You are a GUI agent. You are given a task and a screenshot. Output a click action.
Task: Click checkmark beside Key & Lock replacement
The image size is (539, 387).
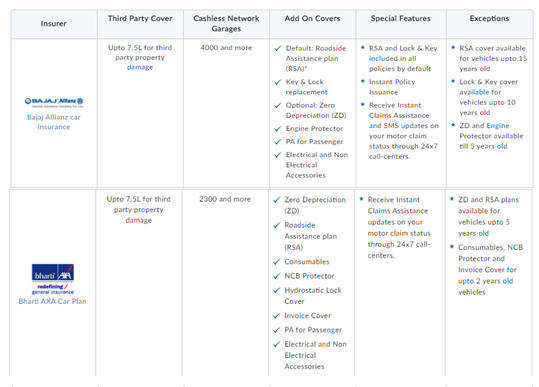point(278,82)
